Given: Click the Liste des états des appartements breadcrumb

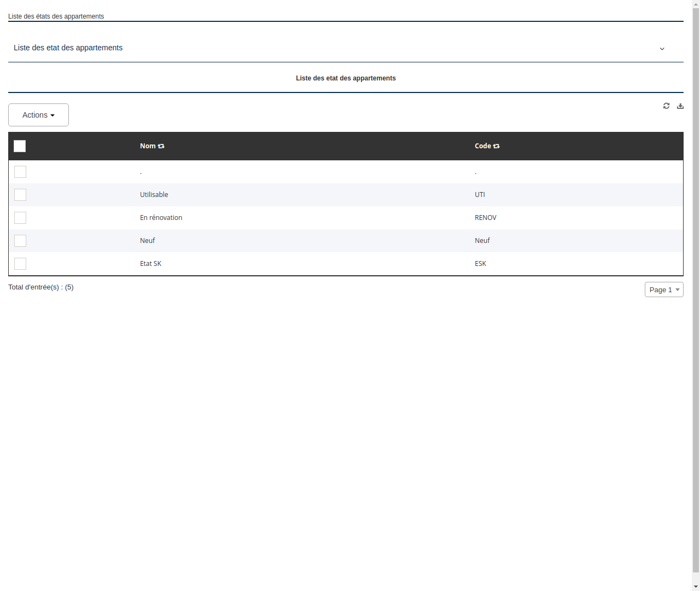Looking at the screenshot, I should pos(56,16).
